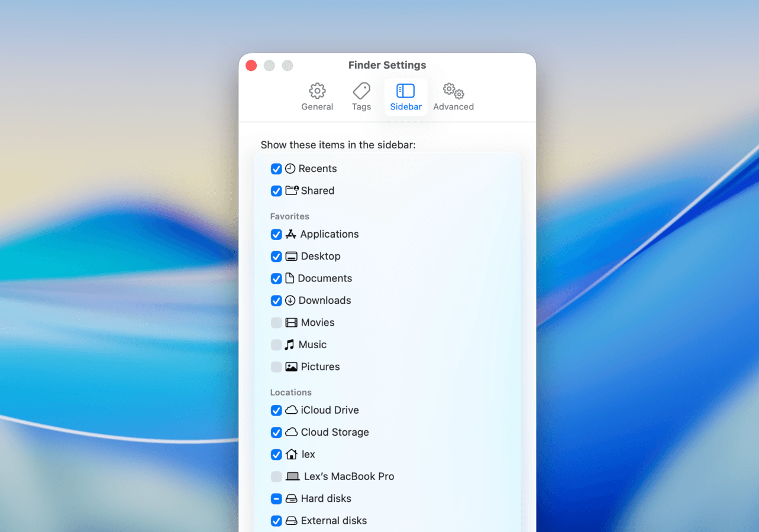
Task: Click the Recents clock icon
Action: 290,168
